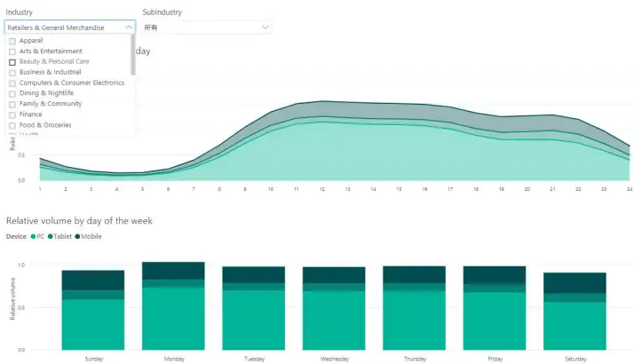Collapse the Industry dropdown chevron
Image resolution: width=634 pixels, height=364 pixels.
click(129, 28)
